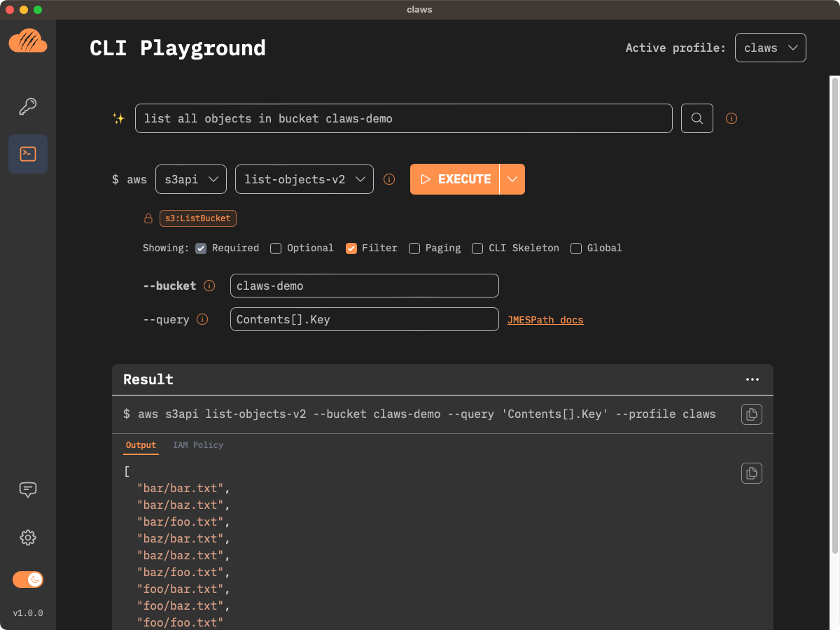Screen dimensions: 840x630
Task: Click the "foo/baz.txt" output line
Action: (183, 605)
